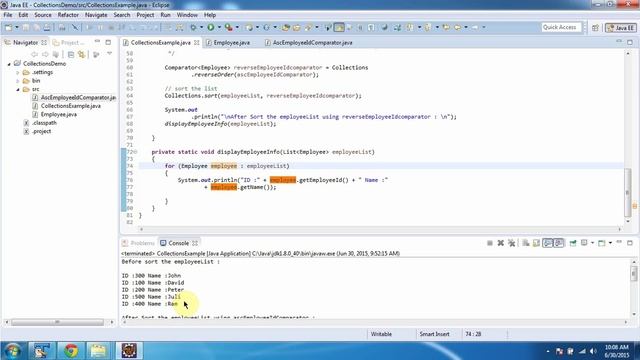Select the .classpath file
Image resolution: width=640 pixels, height=360 pixels.
coord(40,123)
